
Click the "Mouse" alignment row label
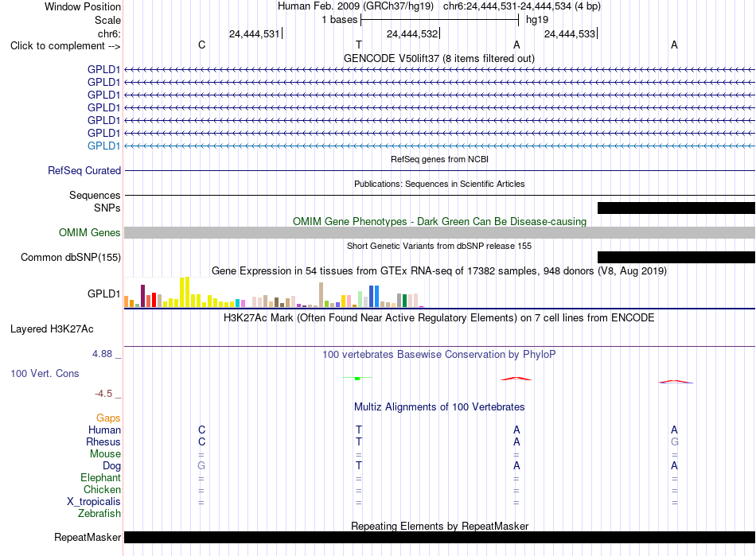tap(105, 454)
